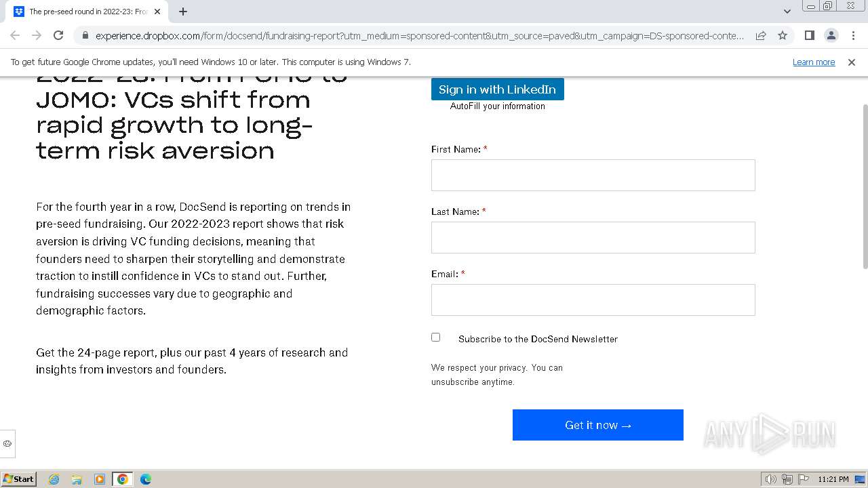Screen dimensions: 868x488
Task: Focus the First Name field
Action: pyautogui.click(x=593, y=175)
